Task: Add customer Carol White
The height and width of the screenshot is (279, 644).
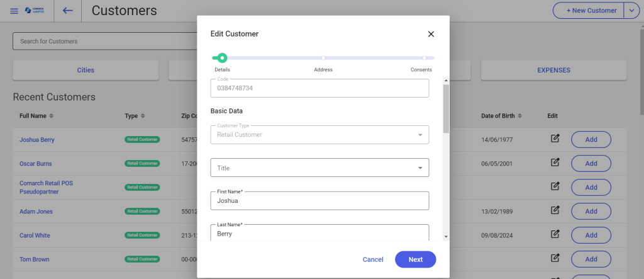Action: pyautogui.click(x=591, y=236)
